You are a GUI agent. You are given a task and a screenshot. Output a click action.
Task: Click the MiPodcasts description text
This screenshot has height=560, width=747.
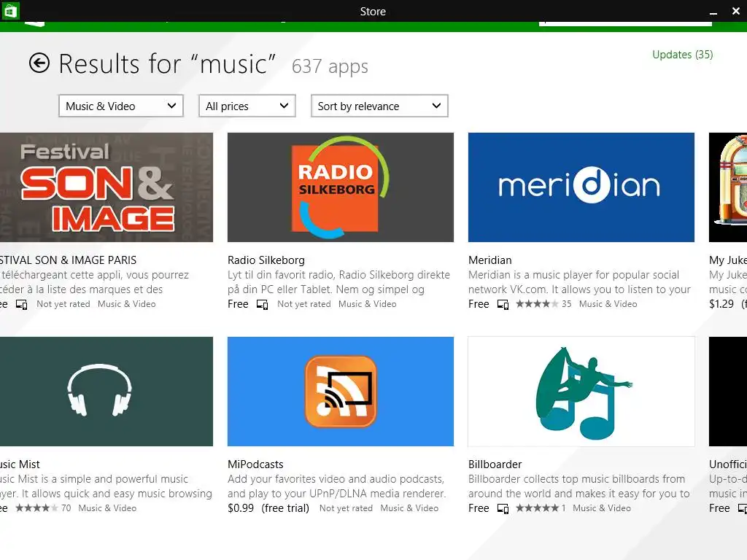coord(337,486)
